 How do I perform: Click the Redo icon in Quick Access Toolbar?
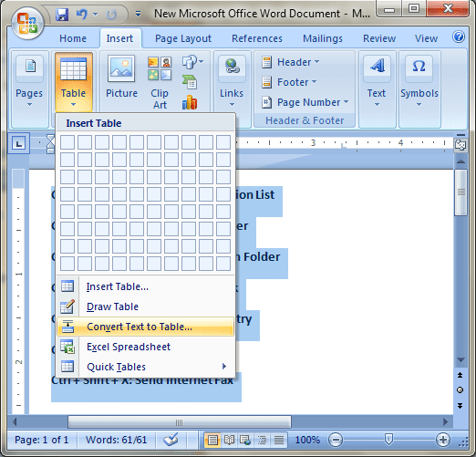[x=112, y=14]
